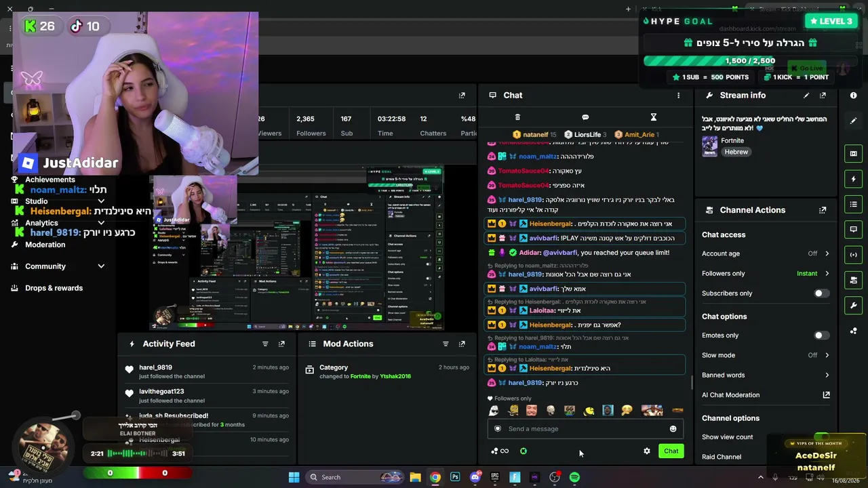Screen dimensions: 868x488
Task: Toggle Emotes only chat
Action: pos(821,335)
